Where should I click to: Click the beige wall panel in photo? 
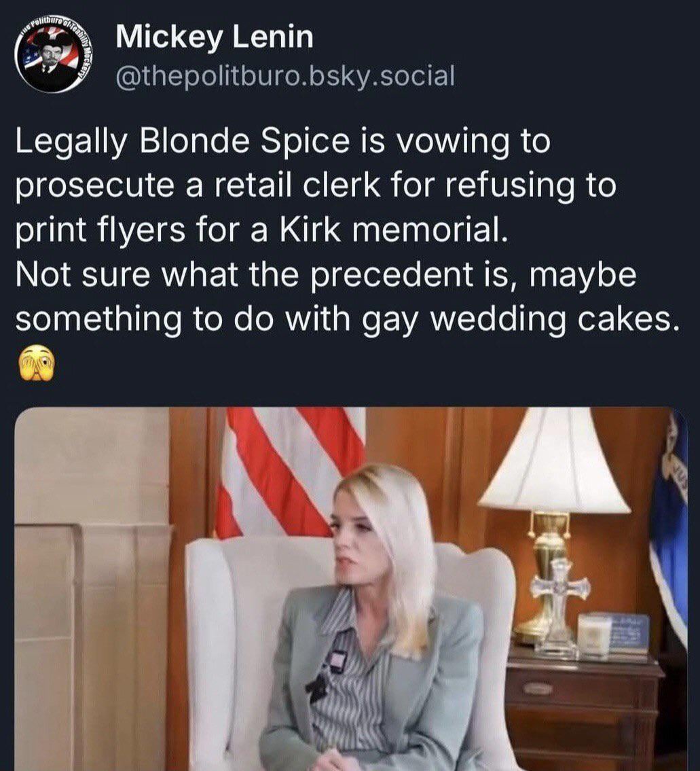click(94, 590)
